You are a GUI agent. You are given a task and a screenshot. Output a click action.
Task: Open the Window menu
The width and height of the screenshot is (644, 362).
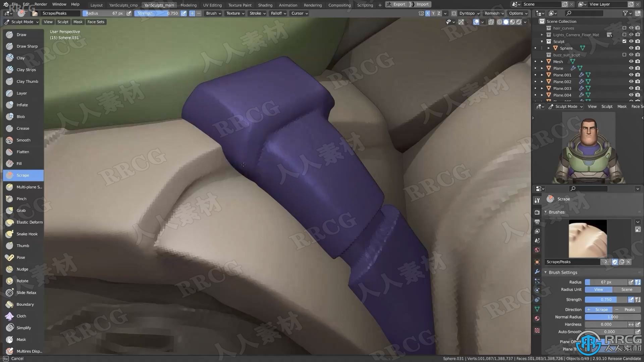(x=59, y=4)
